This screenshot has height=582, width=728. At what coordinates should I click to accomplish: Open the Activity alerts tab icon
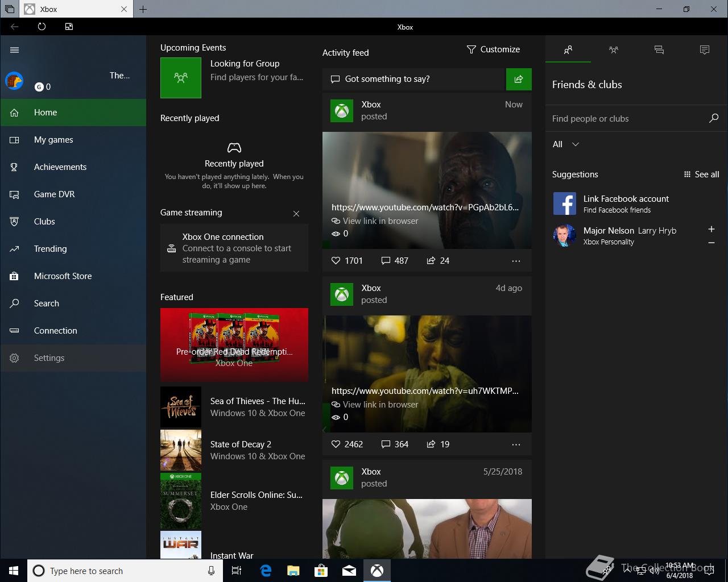(x=705, y=50)
